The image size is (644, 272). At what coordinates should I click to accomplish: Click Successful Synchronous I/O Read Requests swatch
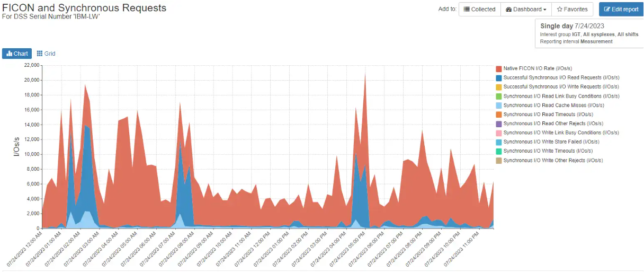[x=499, y=78]
